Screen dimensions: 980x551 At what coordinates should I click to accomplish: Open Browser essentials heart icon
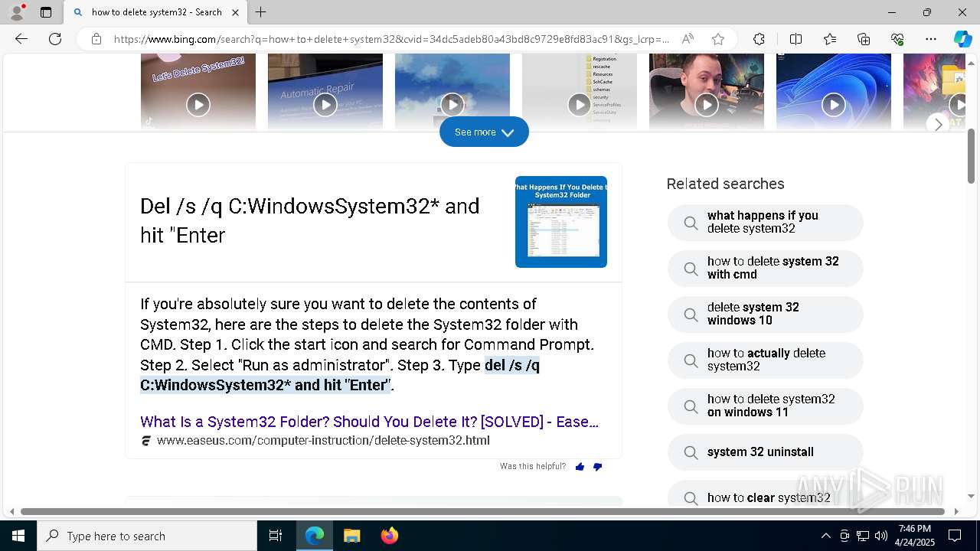(897, 39)
